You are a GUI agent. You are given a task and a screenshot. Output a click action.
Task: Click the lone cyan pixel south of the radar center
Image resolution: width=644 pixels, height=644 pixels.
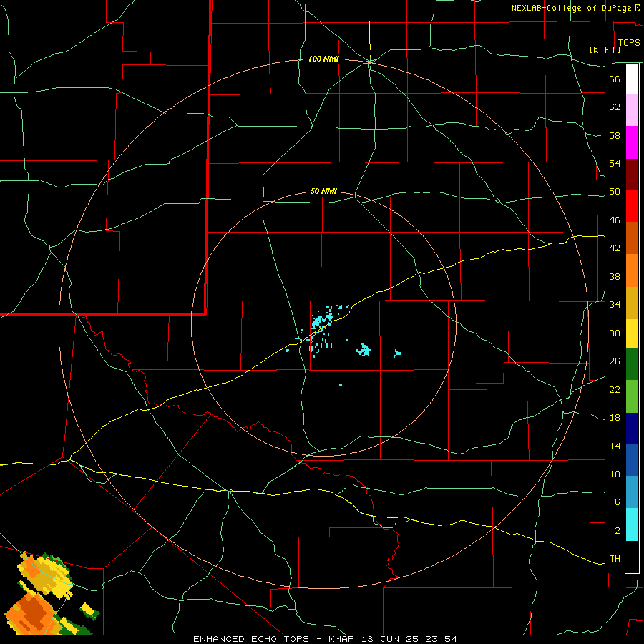(341, 385)
